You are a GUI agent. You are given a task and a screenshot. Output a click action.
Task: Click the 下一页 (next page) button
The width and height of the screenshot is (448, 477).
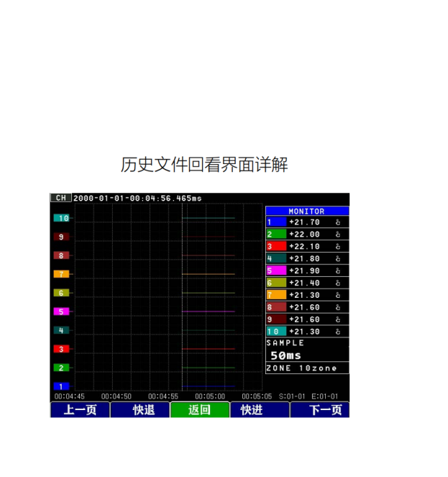pyautogui.click(x=319, y=410)
